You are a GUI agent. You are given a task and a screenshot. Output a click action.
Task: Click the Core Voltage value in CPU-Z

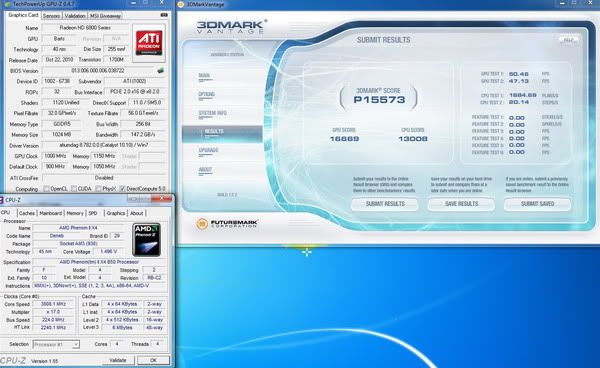click(x=109, y=252)
